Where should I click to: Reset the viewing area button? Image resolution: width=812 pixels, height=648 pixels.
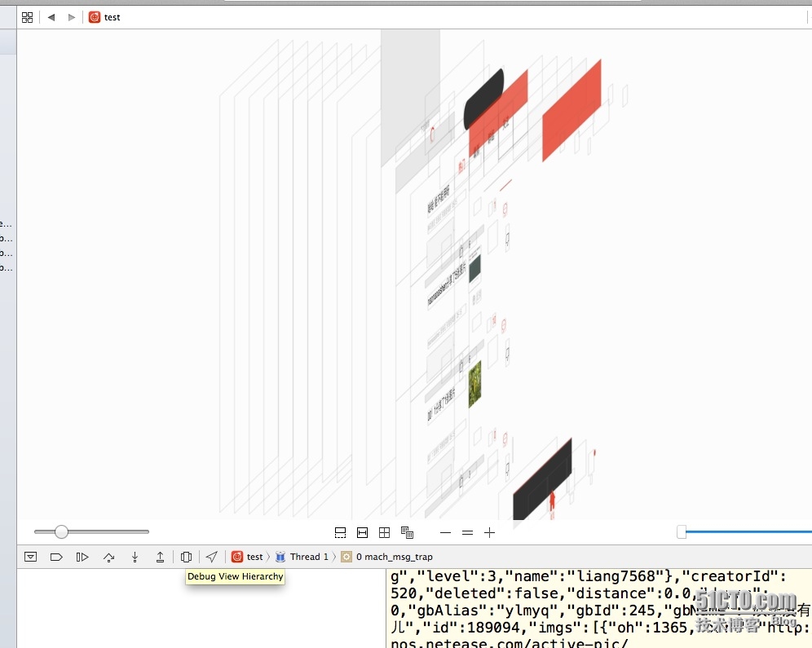coord(384,532)
